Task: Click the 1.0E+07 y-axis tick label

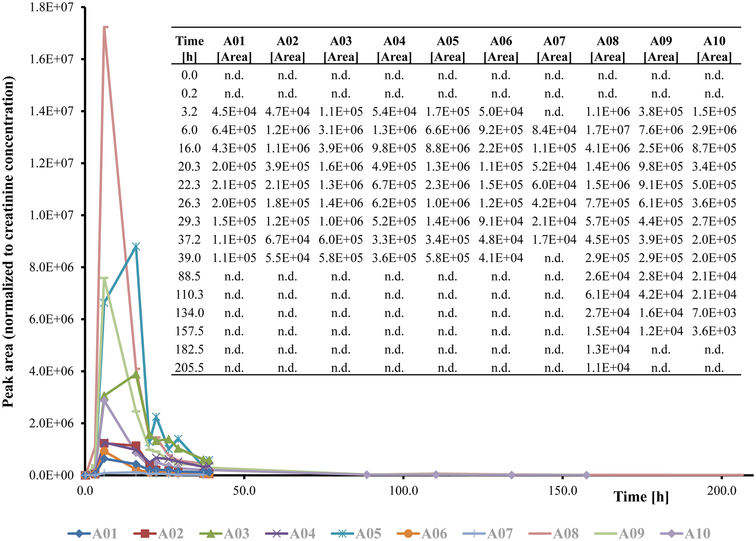Action: click(52, 215)
